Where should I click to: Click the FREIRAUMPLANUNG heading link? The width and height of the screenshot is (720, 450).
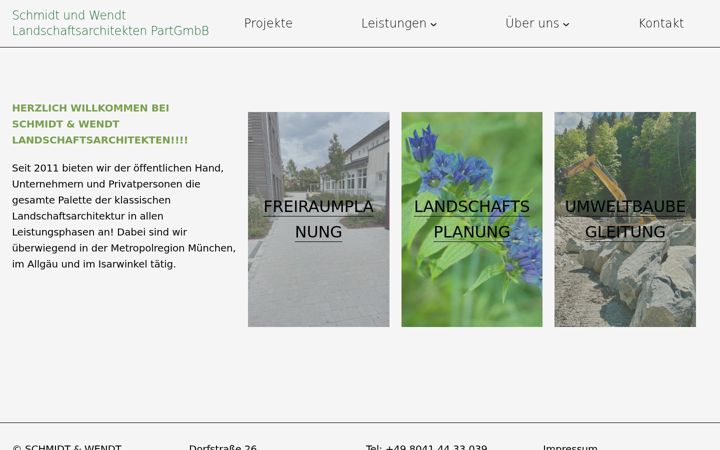(x=319, y=219)
